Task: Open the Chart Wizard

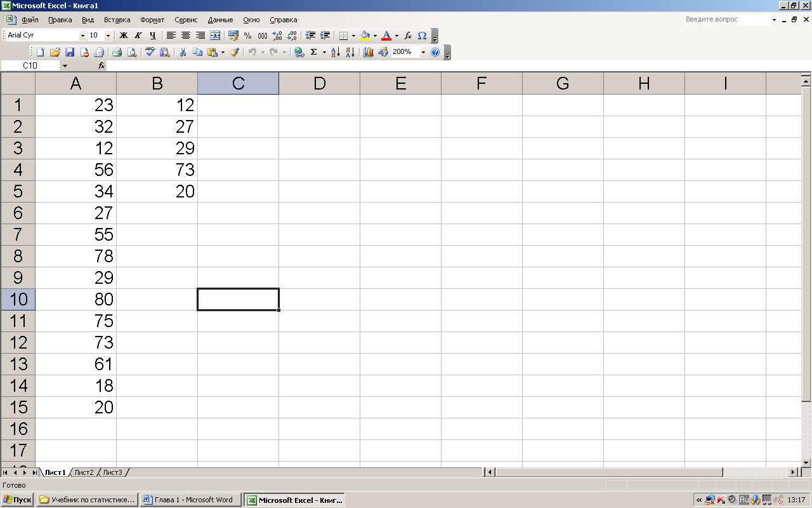Action: coord(369,52)
